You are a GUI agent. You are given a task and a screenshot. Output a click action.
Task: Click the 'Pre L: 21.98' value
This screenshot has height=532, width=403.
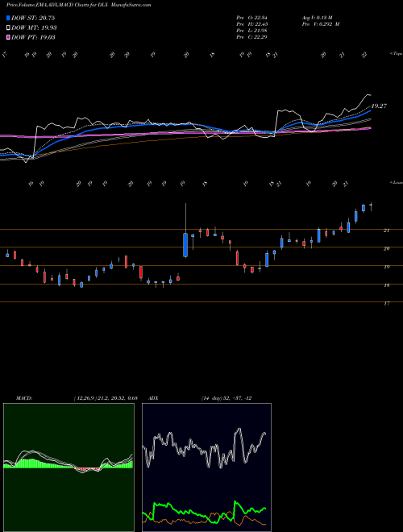point(251,31)
